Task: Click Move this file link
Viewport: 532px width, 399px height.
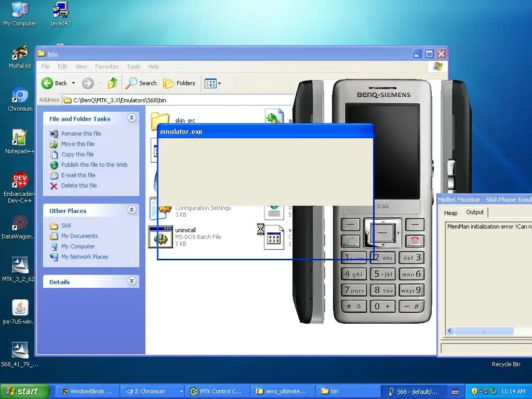Action: point(78,144)
